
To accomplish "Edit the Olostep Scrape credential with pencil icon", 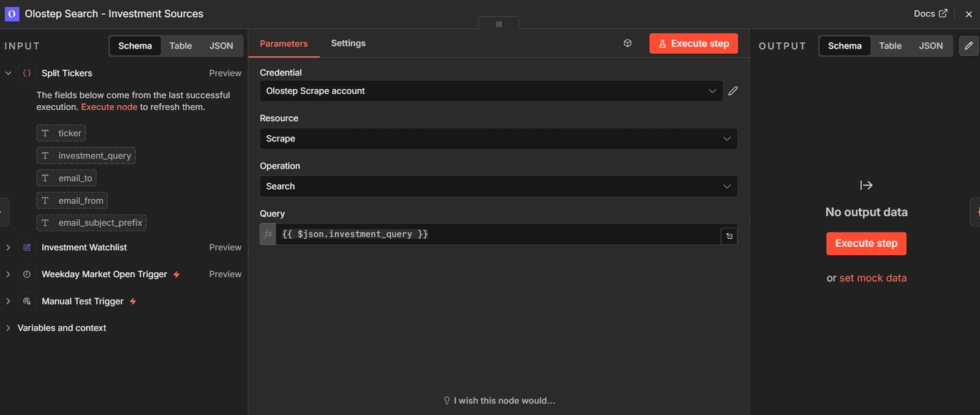I will tap(733, 91).
